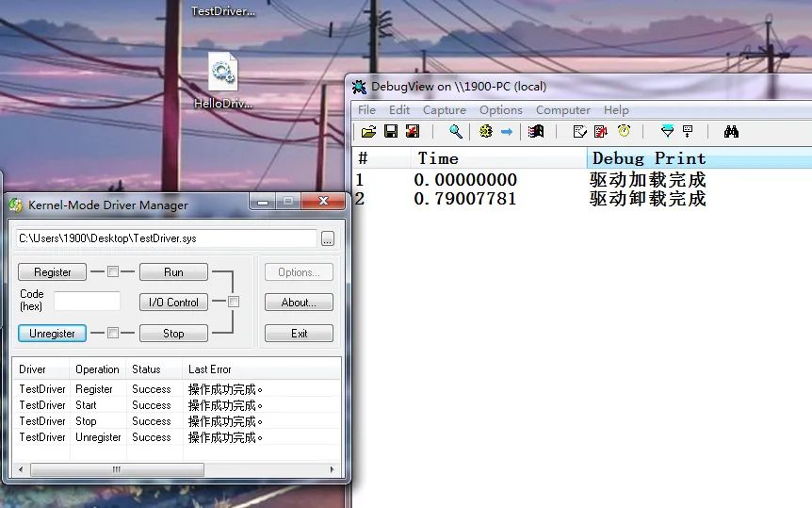Select the 'Unregister' operation row in log
This screenshot has height=508, width=812.
pos(176,437)
